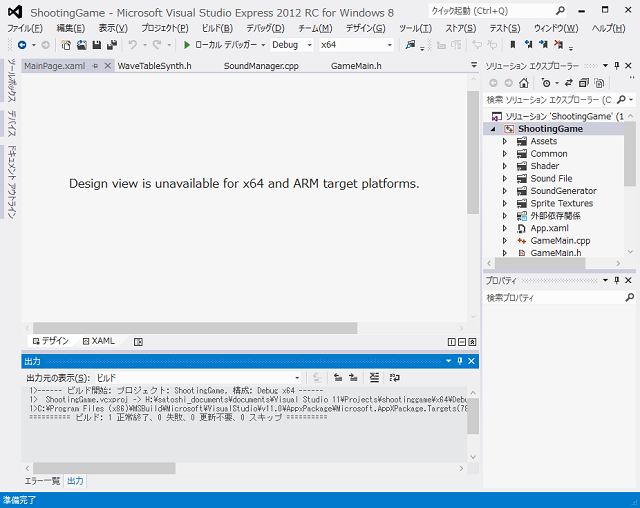Open the Debug configuration dropdown
Screen dimensions: 640x508
click(x=309, y=45)
